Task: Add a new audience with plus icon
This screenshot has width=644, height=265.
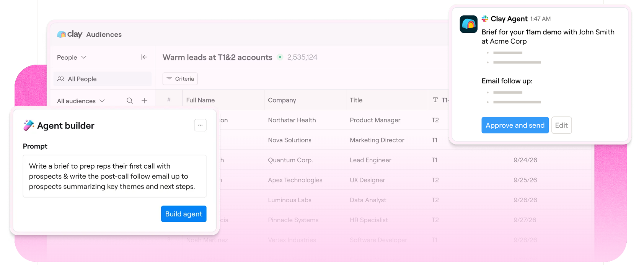Action: (144, 101)
